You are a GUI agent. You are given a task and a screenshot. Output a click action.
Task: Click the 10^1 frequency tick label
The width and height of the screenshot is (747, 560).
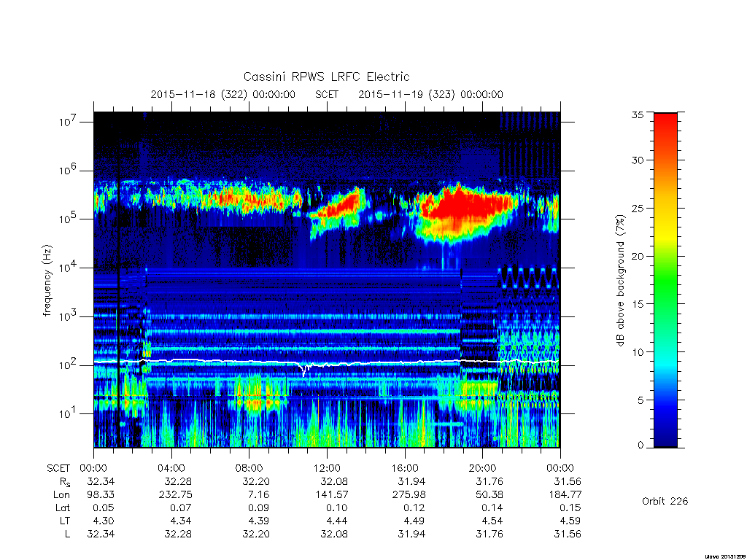68,413
